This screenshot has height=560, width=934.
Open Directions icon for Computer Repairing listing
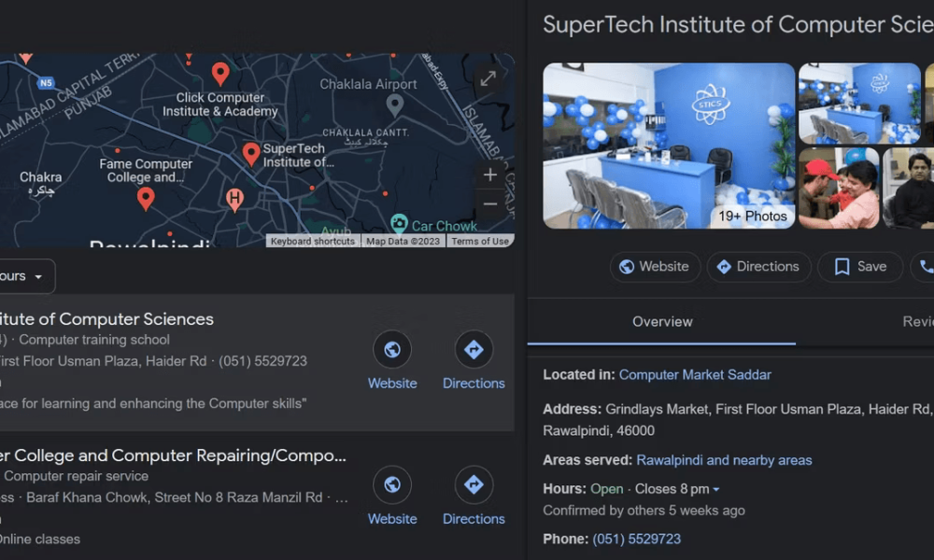pos(474,484)
